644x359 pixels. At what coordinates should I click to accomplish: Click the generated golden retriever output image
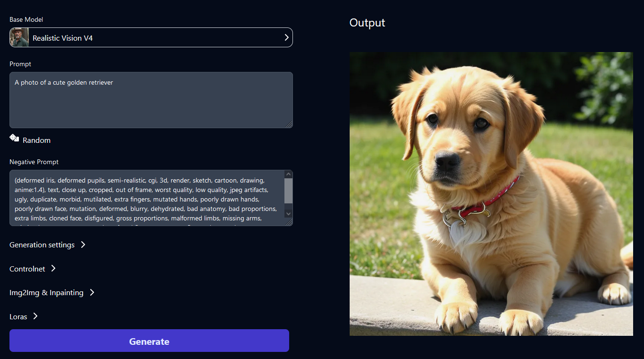click(491, 194)
